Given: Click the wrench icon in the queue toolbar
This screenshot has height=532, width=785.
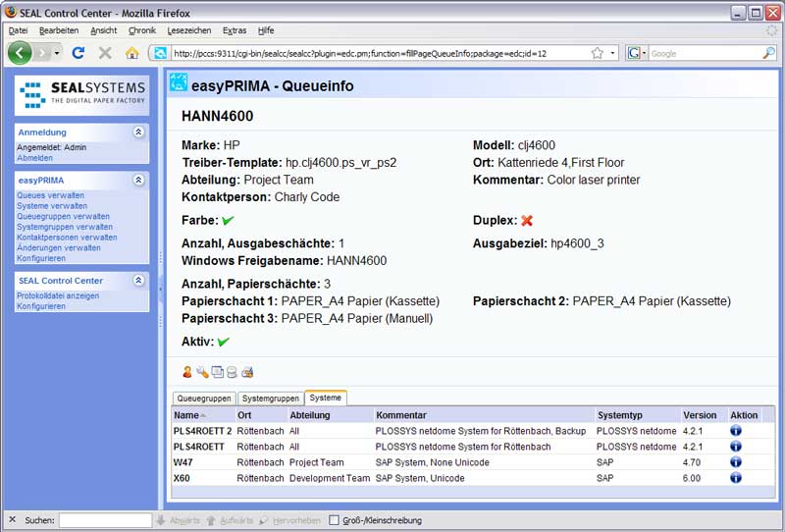Looking at the screenshot, I should 202,372.
